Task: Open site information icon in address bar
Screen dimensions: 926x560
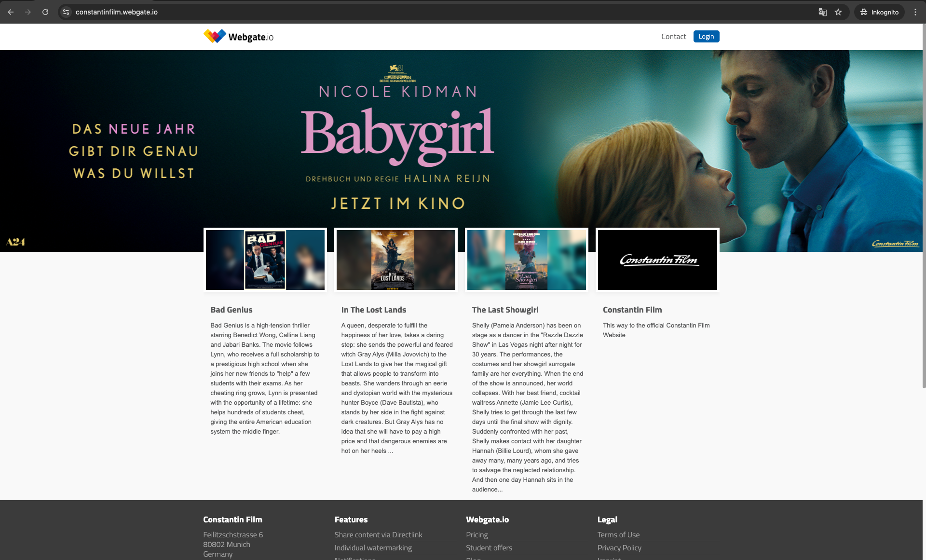Action: 67,12
